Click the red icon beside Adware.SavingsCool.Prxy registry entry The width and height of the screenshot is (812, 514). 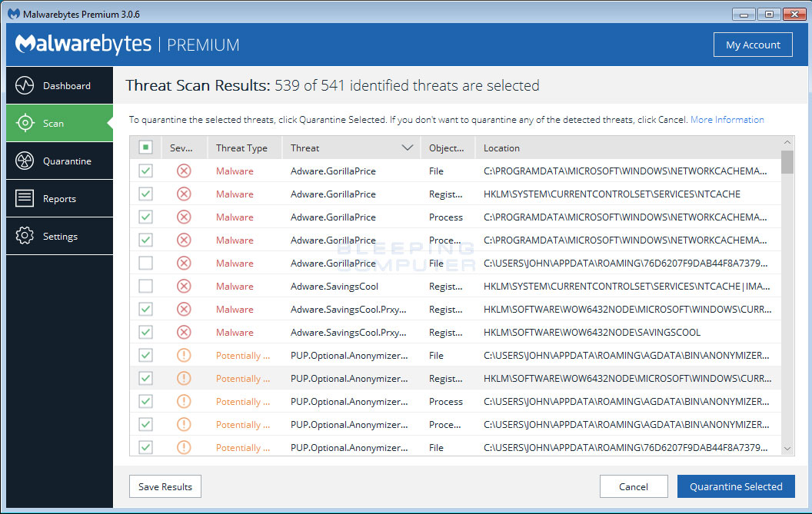point(183,309)
